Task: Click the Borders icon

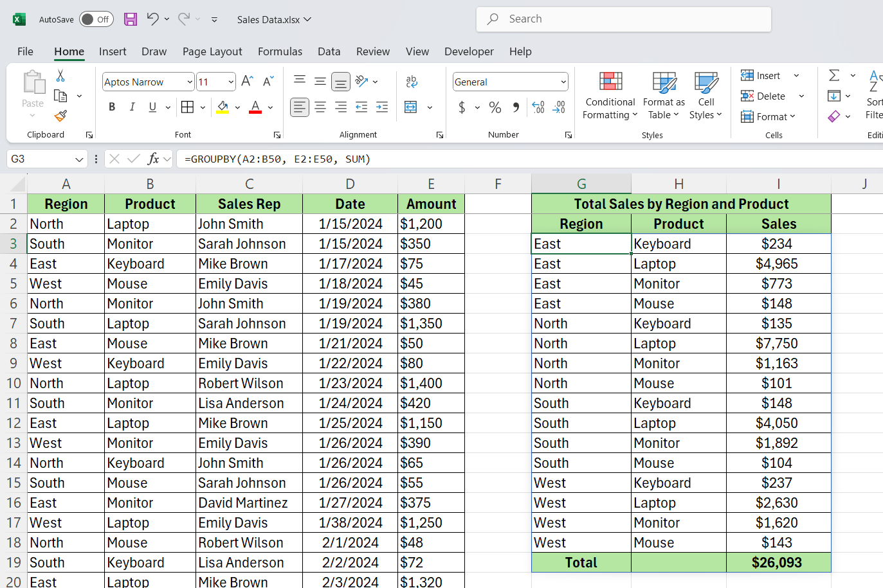Action: (x=187, y=107)
